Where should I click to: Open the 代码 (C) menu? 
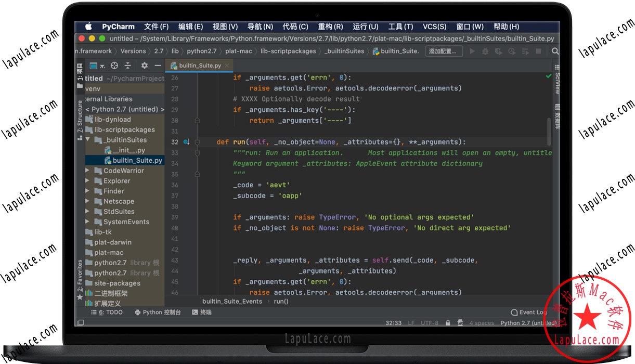pos(295,27)
